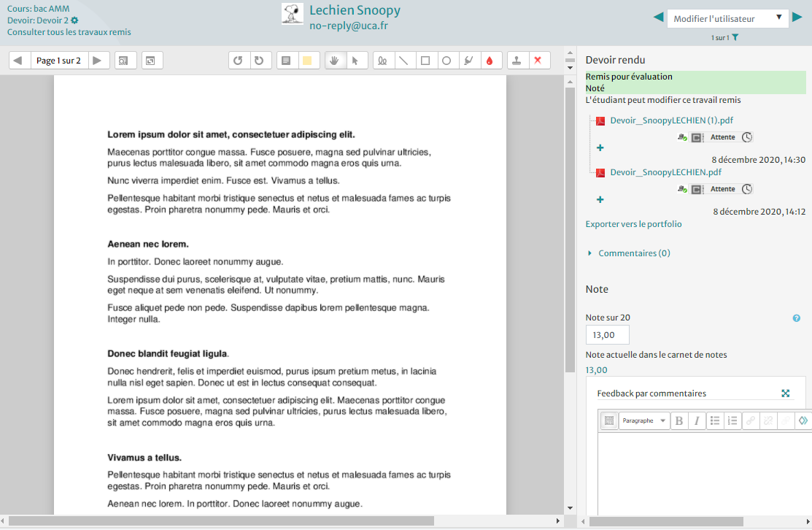Select the line drawing tool

pyautogui.click(x=403, y=61)
